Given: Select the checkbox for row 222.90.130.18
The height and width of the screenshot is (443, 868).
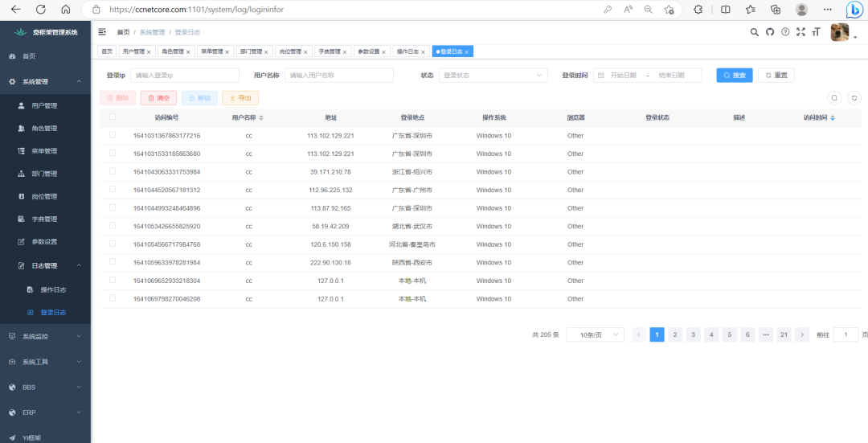Looking at the screenshot, I should [x=113, y=262].
